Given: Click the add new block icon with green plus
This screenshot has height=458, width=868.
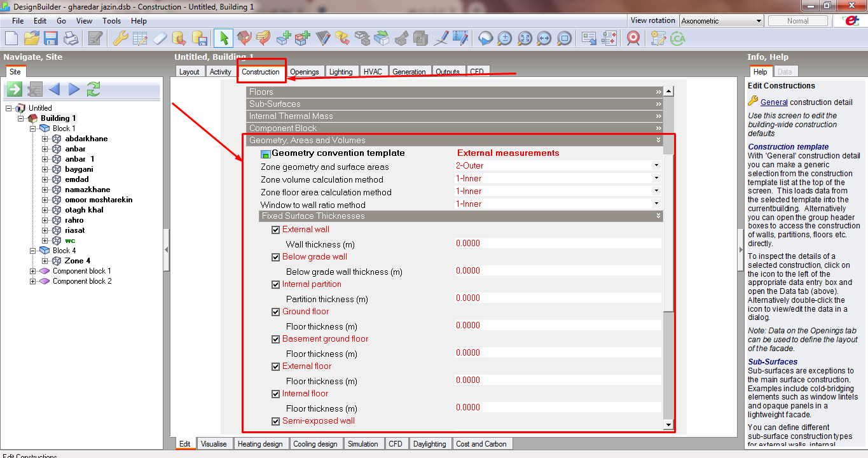Looking at the screenshot, I should (284, 38).
